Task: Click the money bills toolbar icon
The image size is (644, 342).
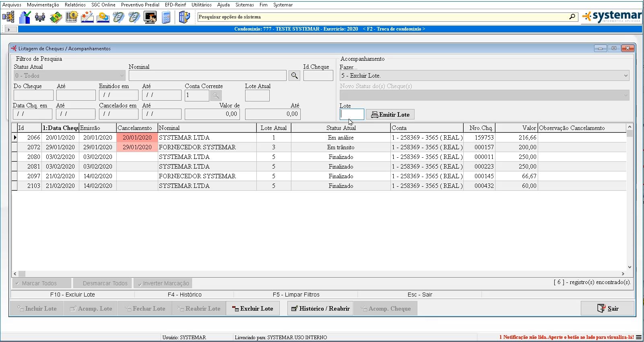Action: [56, 17]
